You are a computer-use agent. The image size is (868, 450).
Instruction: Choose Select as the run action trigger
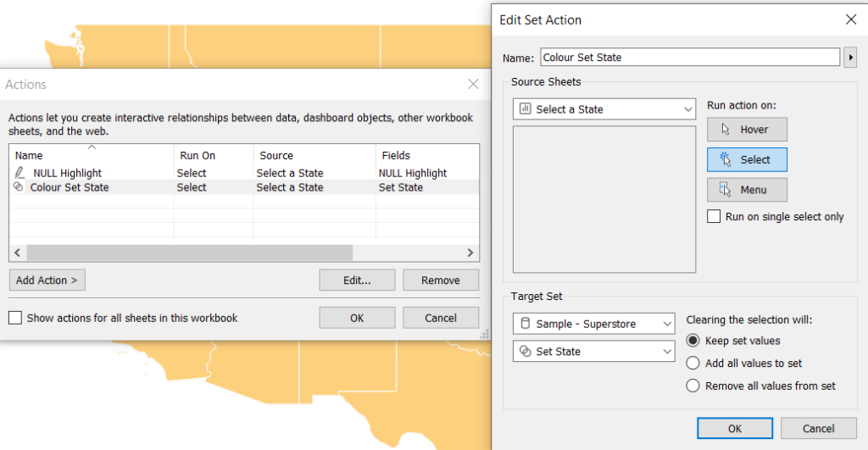click(747, 159)
